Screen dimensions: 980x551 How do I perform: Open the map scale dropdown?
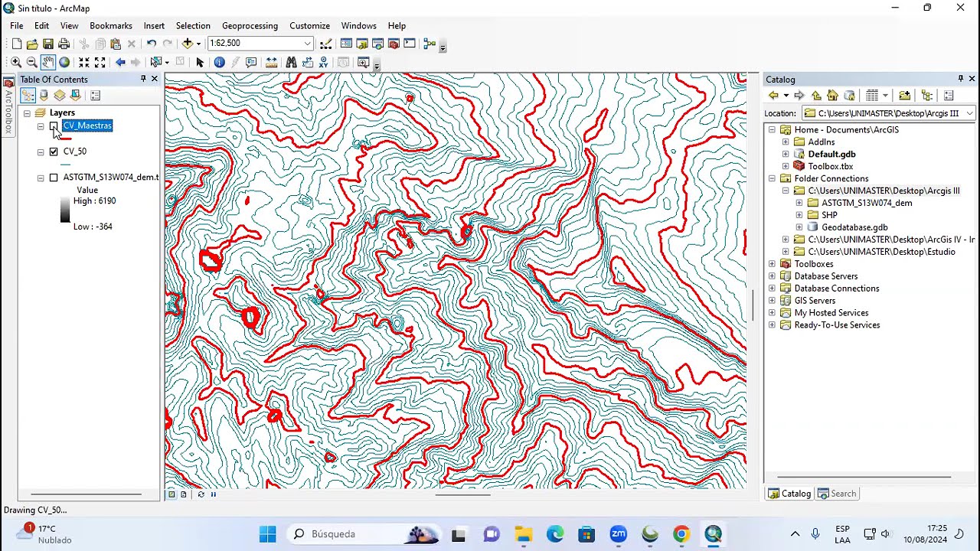click(x=307, y=44)
